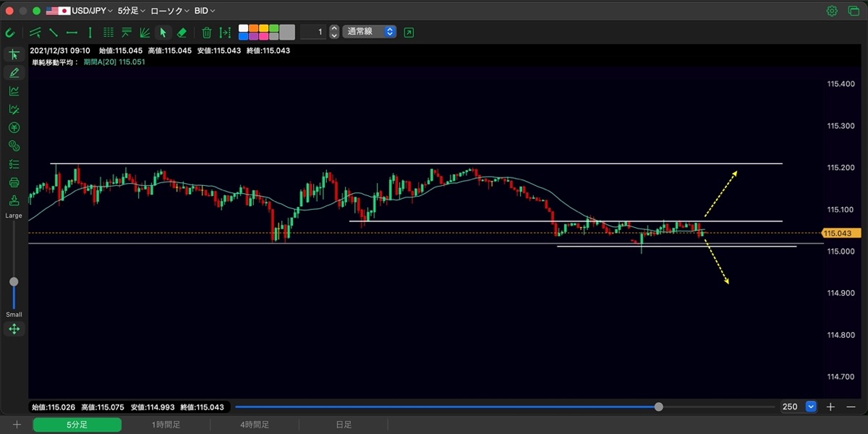Toggle the pencil drawing toolbar
The height and width of the screenshot is (434, 868).
(14, 73)
